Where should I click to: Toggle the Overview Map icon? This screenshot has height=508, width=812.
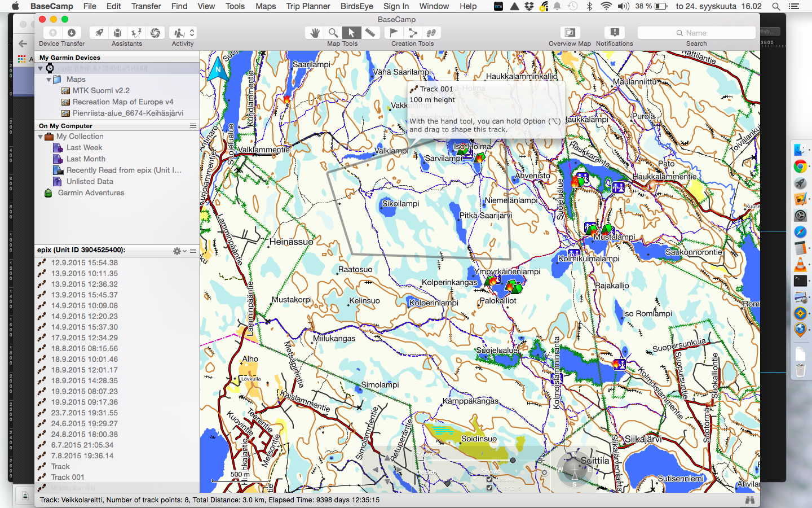coord(570,33)
